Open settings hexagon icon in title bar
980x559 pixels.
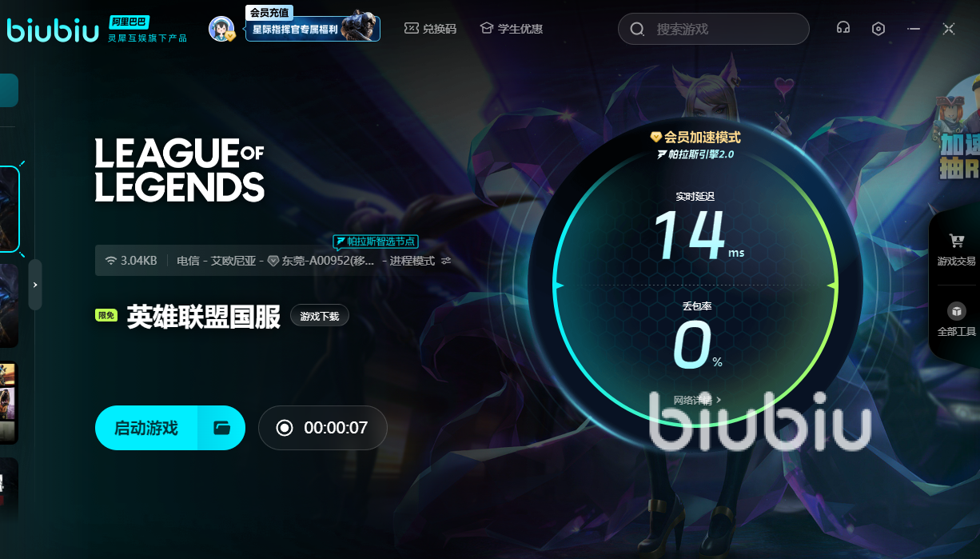(878, 29)
